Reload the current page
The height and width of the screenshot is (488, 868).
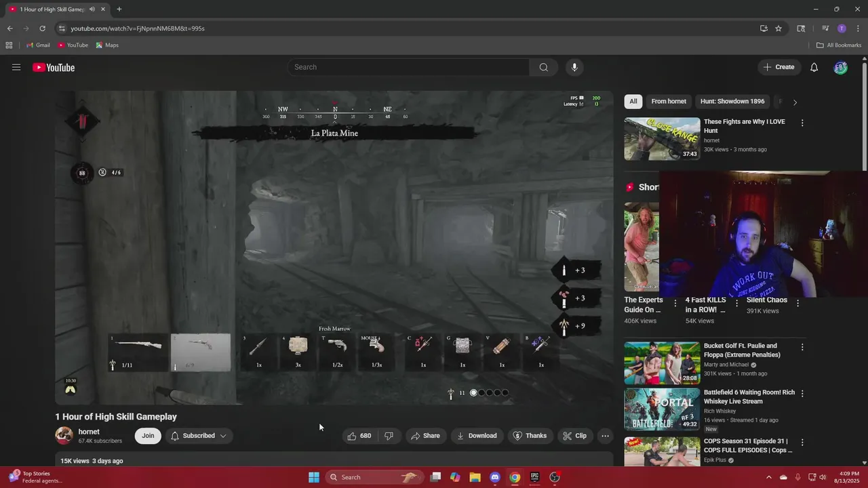pyautogui.click(x=42, y=28)
